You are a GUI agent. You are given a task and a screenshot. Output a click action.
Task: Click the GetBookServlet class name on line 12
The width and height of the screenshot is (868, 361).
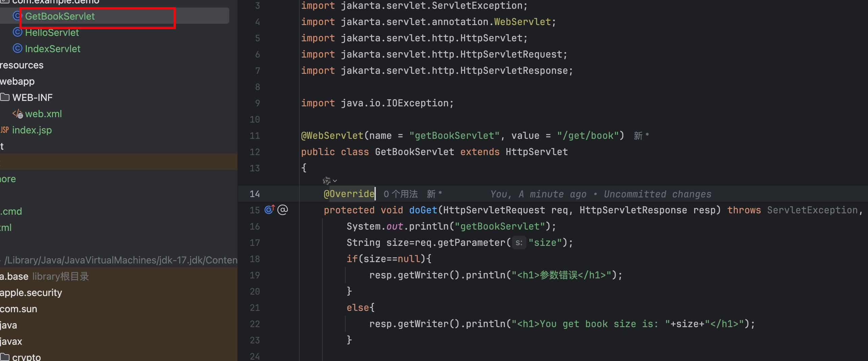pos(414,152)
